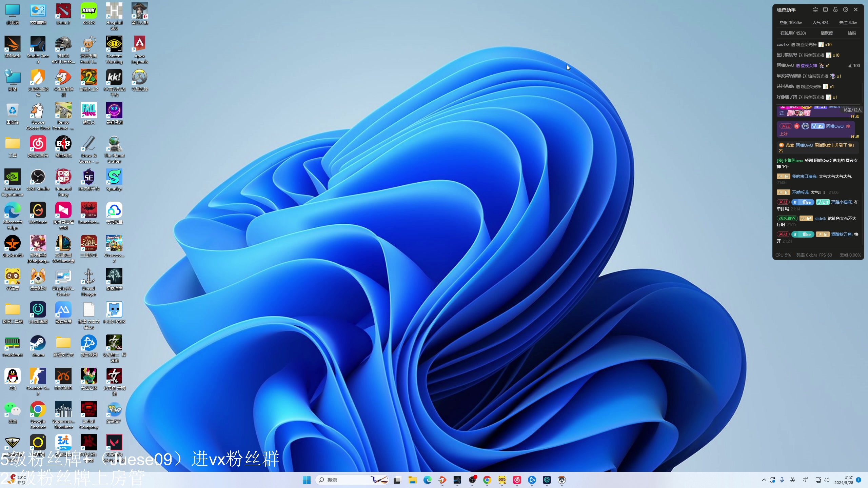The image size is (868, 488).
Task: Click the taskbar search box
Action: (x=342, y=480)
